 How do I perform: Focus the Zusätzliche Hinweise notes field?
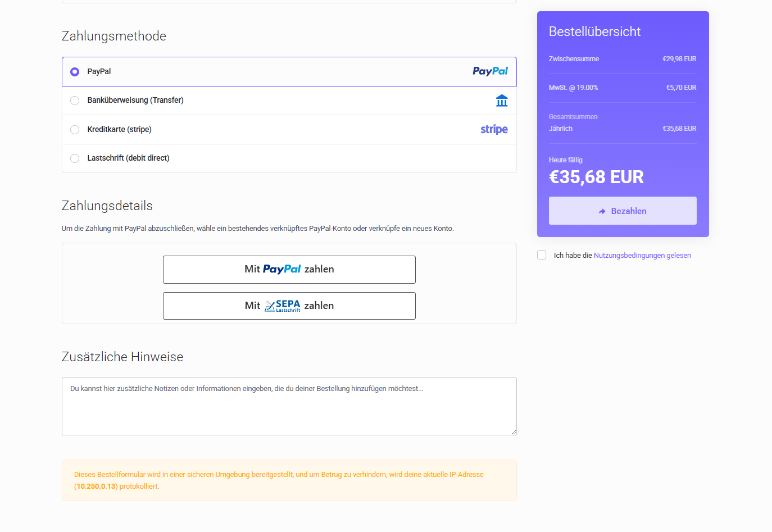tap(289, 406)
